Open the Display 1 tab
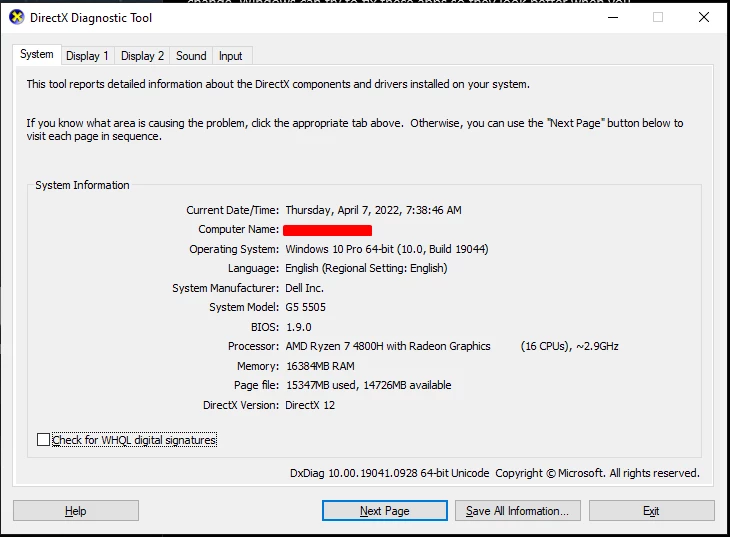The image size is (730, 537). coord(87,56)
